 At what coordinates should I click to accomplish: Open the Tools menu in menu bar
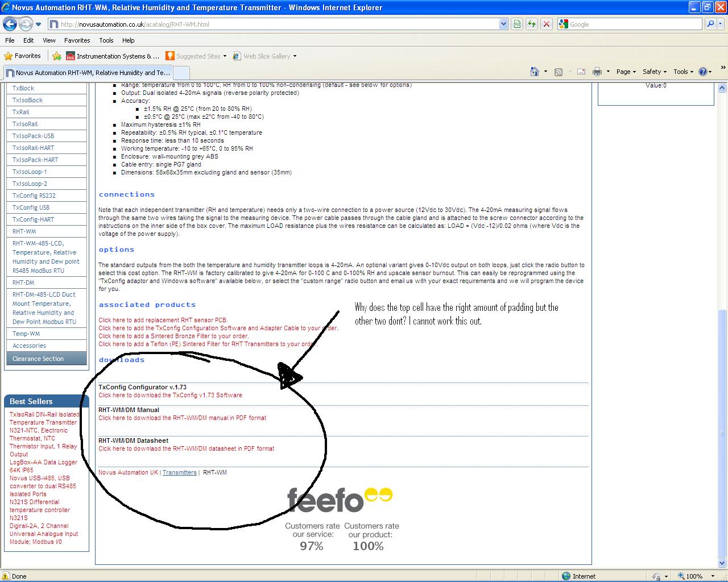[x=106, y=40]
